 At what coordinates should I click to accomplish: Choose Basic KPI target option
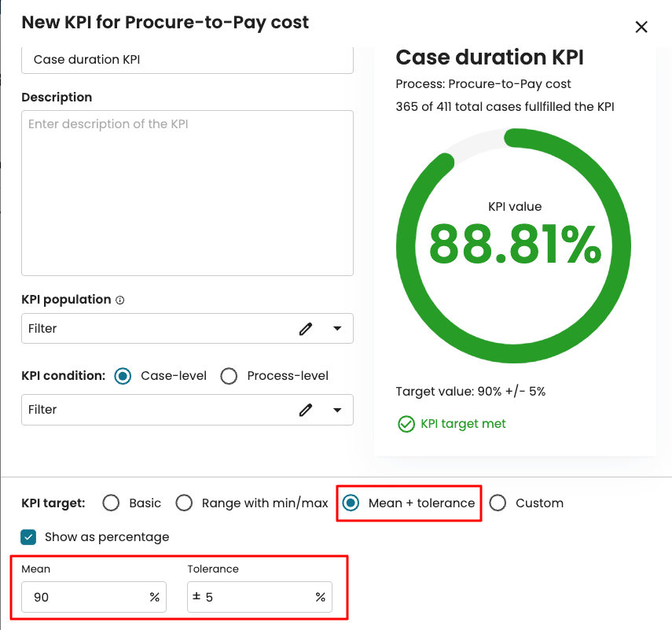(112, 503)
